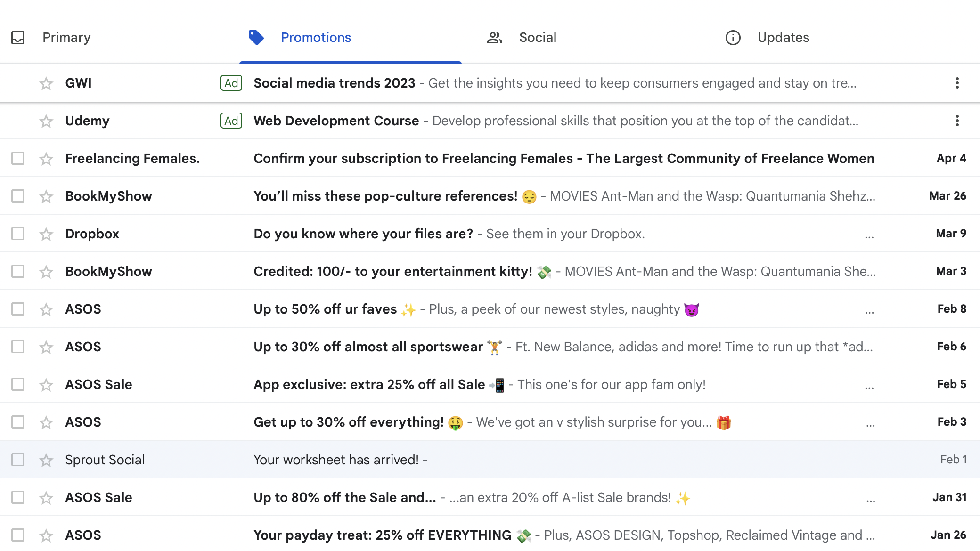The height and width of the screenshot is (551, 980).
Task: Click the Apr 4 date
Action: [x=951, y=158]
